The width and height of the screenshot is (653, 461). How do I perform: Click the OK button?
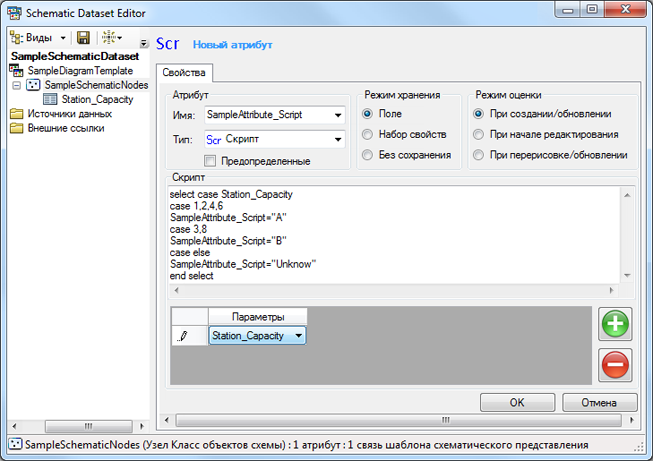click(517, 402)
